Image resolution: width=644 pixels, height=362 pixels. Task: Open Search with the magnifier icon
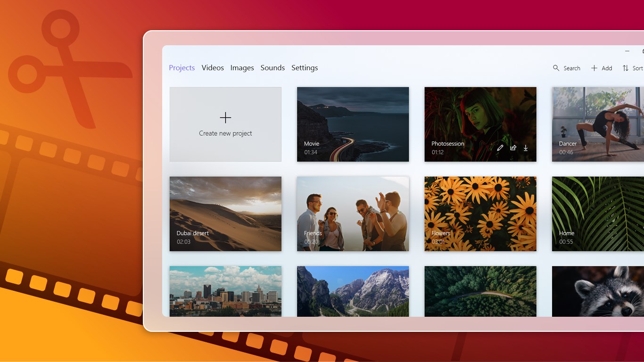tap(556, 68)
